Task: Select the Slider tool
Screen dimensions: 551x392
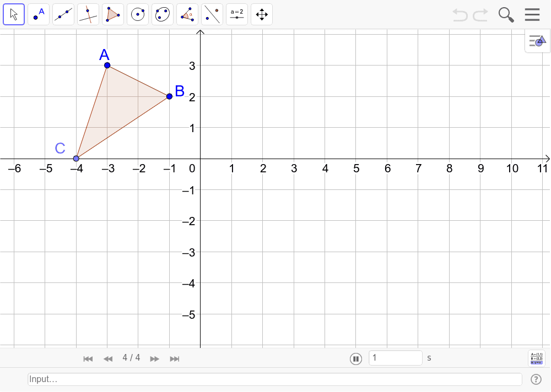Action: (x=236, y=14)
